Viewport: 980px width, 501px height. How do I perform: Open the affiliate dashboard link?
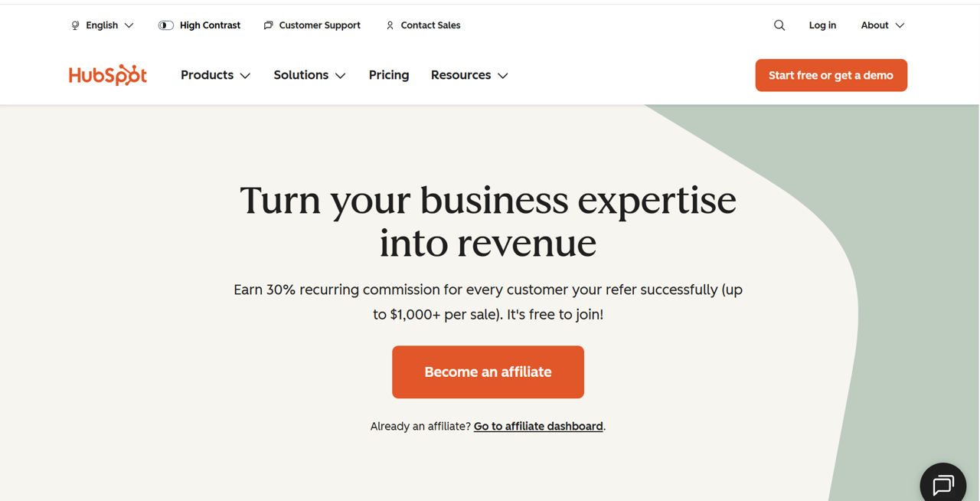pyautogui.click(x=537, y=426)
